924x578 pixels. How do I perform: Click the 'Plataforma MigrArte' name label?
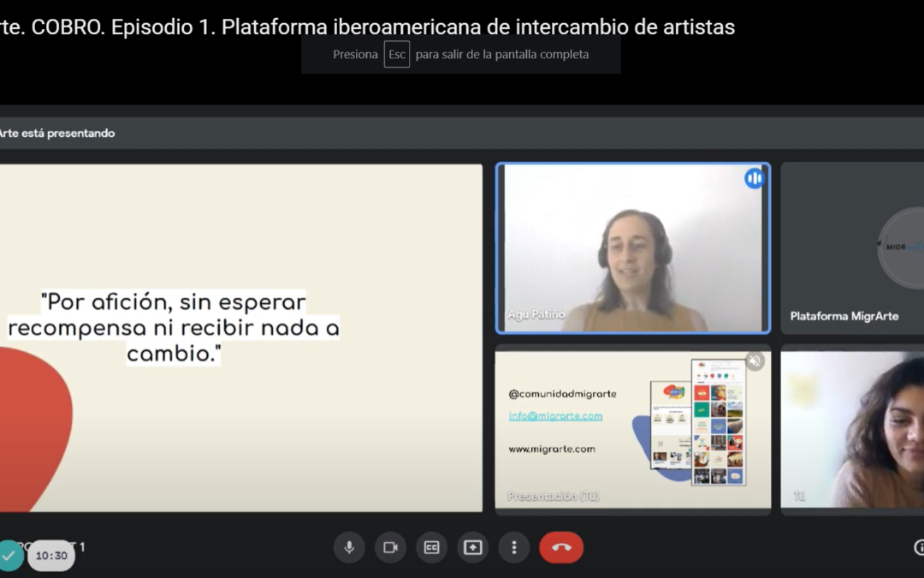coord(844,316)
